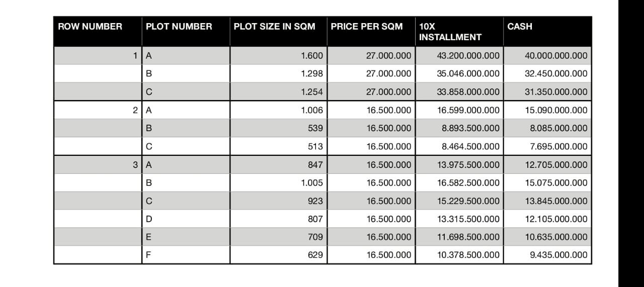Click the cash value 32.450.000.000
This screenshot has height=287, width=644.
click(x=555, y=74)
